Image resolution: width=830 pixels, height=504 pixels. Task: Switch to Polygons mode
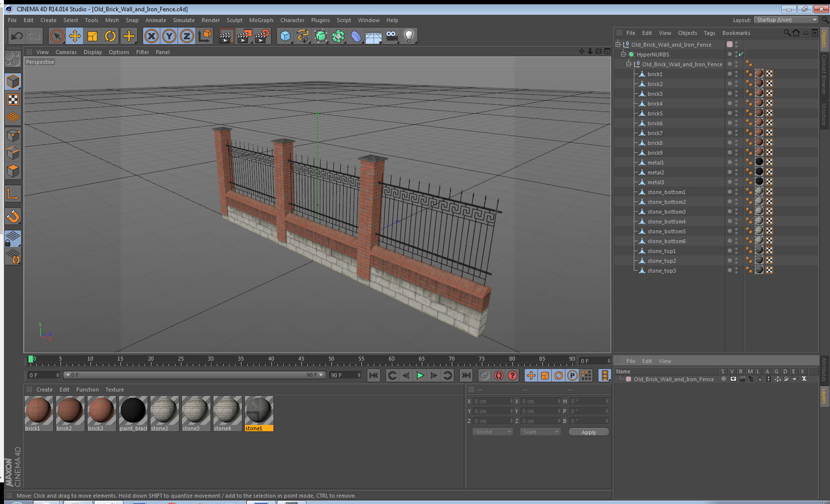click(13, 171)
